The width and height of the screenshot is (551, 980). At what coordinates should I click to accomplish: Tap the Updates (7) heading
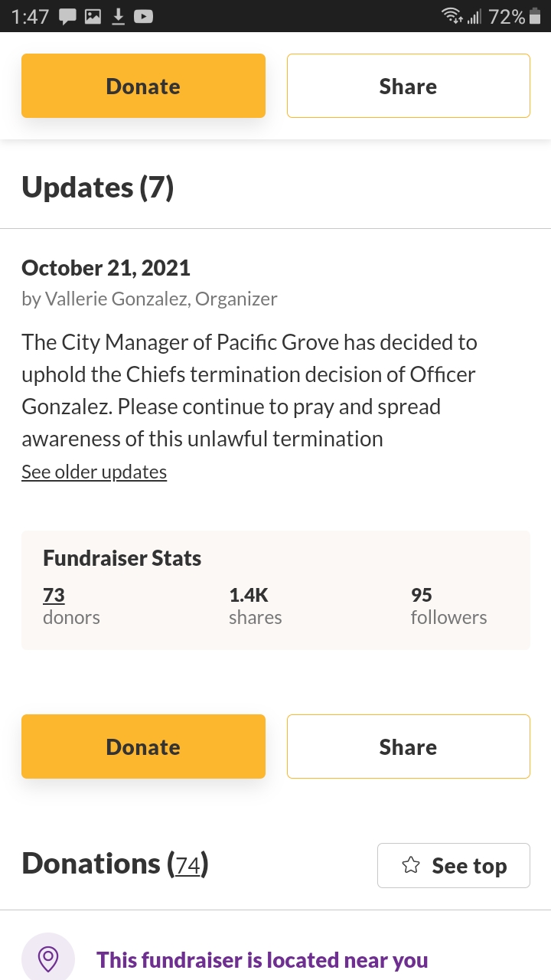coord(98,187)
